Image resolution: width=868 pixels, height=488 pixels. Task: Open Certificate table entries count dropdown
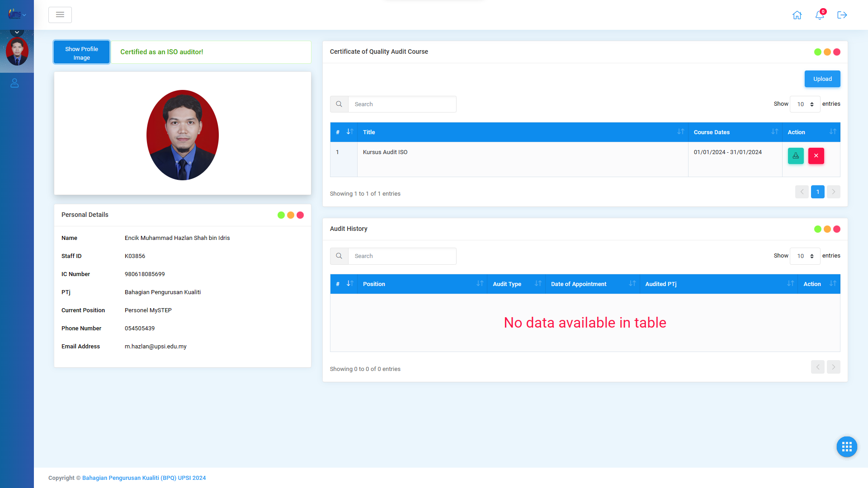point(805,104)
